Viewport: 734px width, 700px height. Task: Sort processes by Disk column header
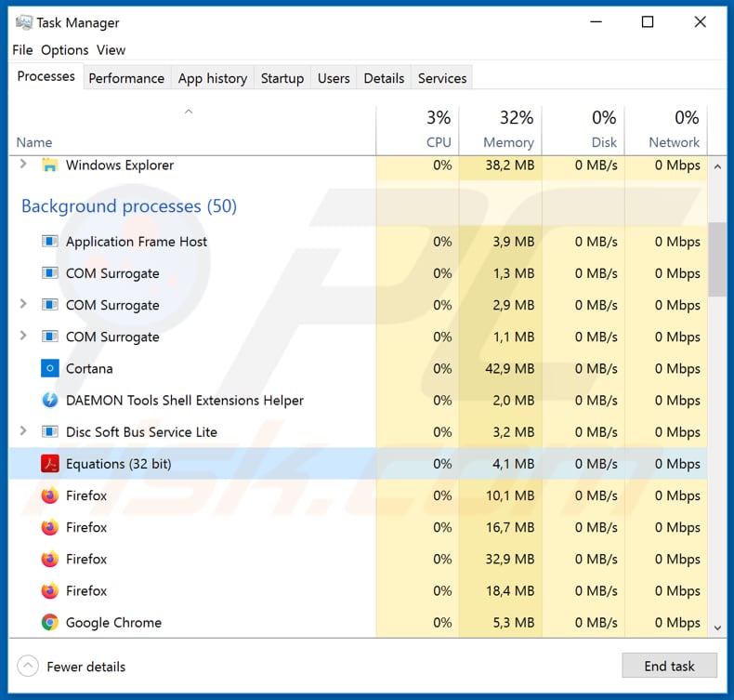[x=583, y=130]
